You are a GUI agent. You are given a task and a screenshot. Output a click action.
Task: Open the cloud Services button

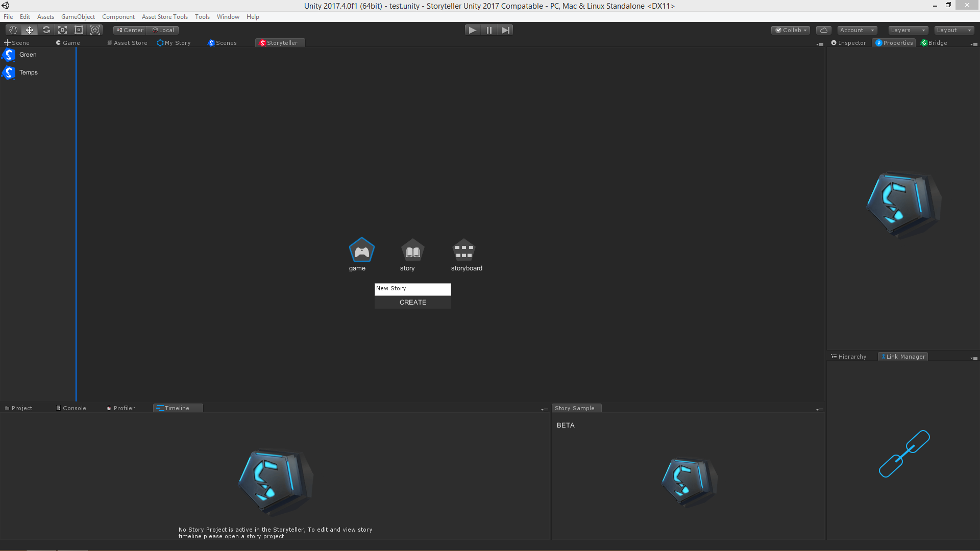(823, 30)
